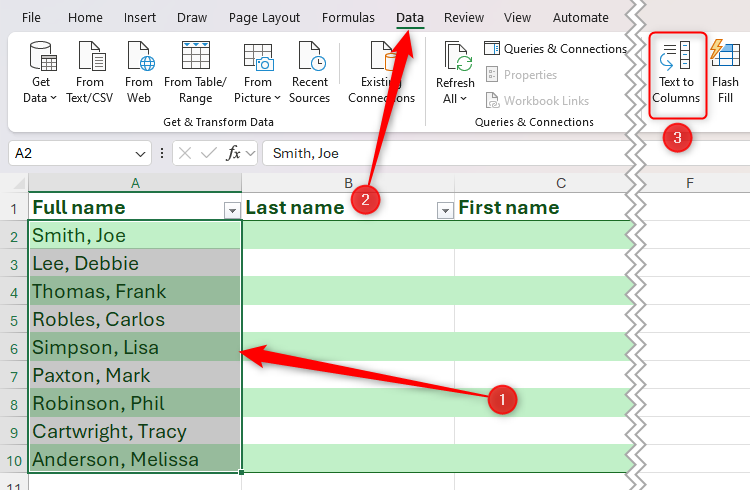Open Recent Sources

[310, 73]
